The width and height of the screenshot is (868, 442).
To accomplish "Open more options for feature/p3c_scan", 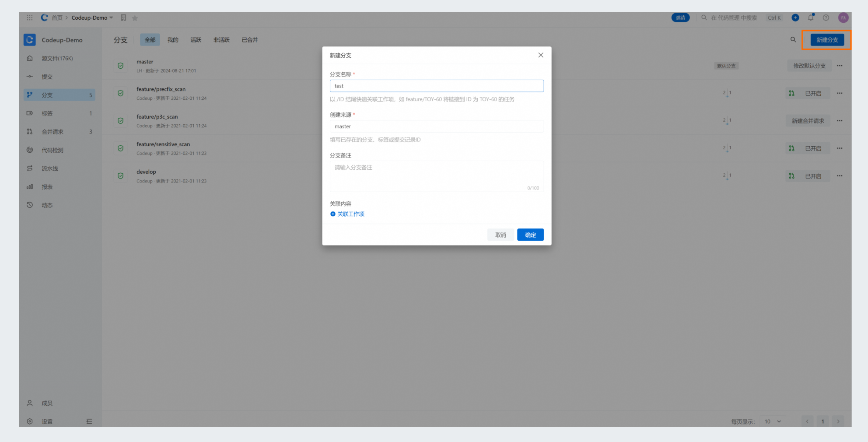I will (x=840, y=121).
